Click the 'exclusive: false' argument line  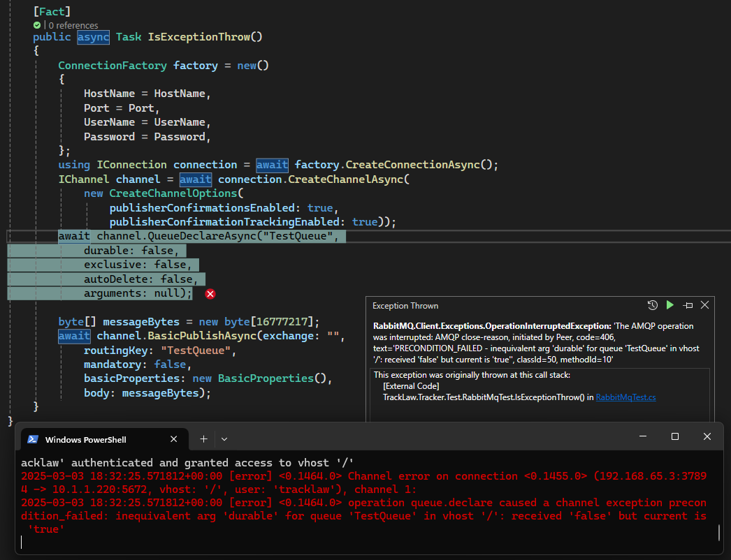click(138, 265)
